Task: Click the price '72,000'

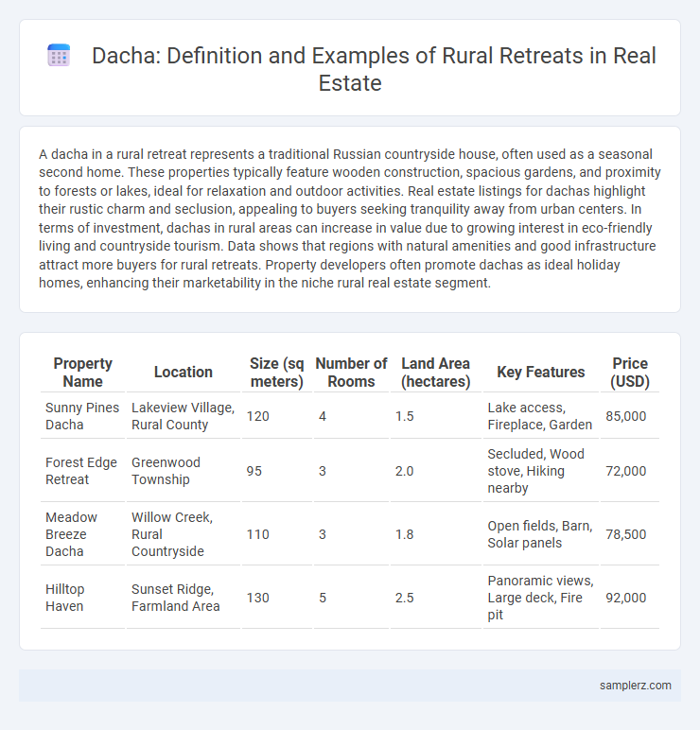Action: point(625,471)
